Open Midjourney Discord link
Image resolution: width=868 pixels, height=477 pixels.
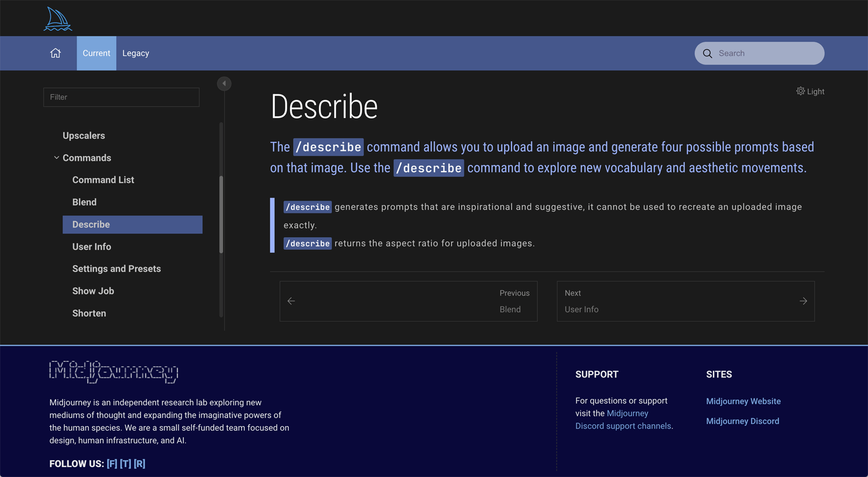coord(742,421)
